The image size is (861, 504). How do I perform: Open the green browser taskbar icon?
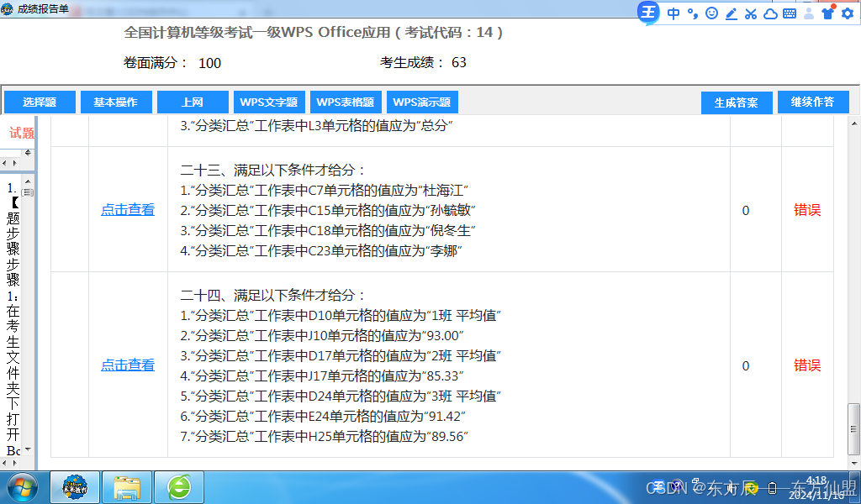[179, 487]
